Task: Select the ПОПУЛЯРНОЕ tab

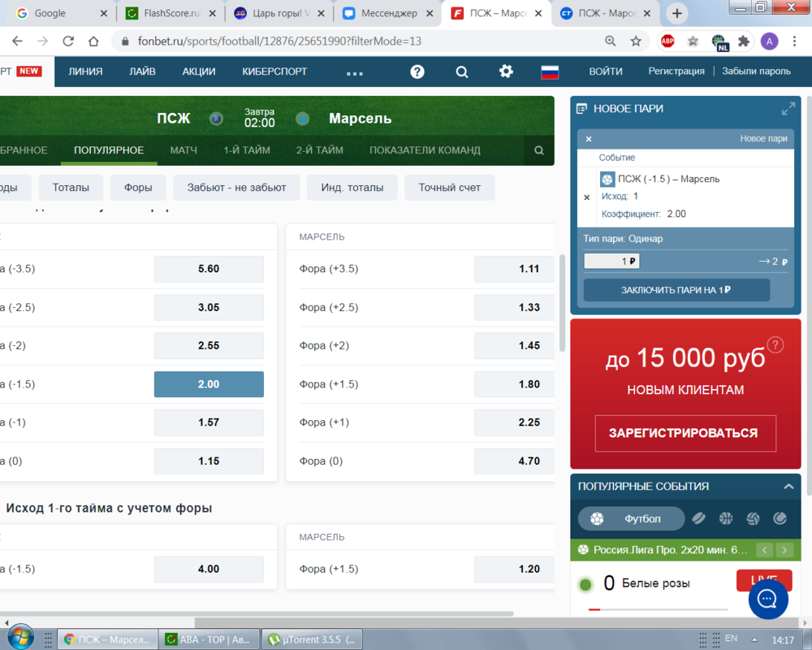Action: tap(109, 150)
